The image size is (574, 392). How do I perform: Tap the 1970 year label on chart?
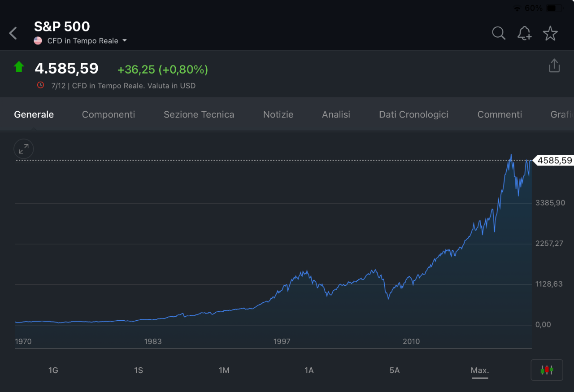coord(23,341)
